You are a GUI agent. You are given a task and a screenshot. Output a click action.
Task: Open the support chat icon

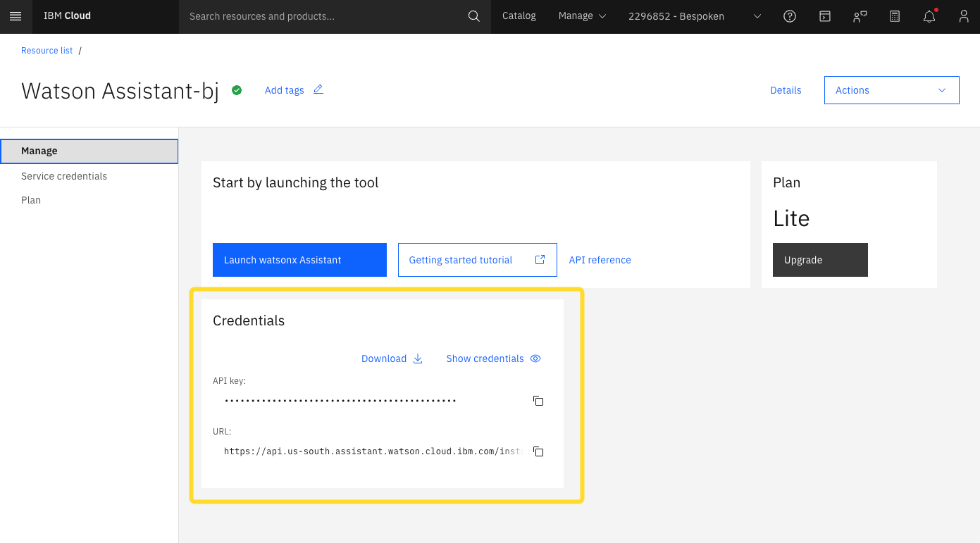coord(860,15)
